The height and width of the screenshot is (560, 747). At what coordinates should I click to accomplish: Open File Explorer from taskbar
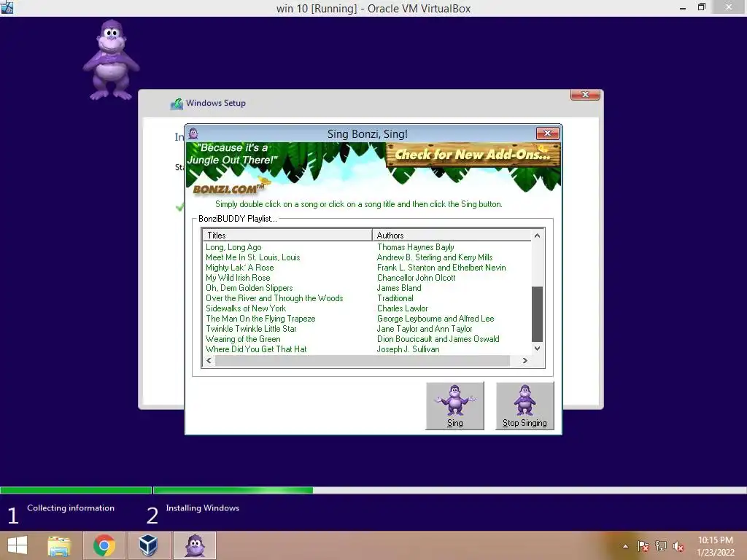point(59,545)
